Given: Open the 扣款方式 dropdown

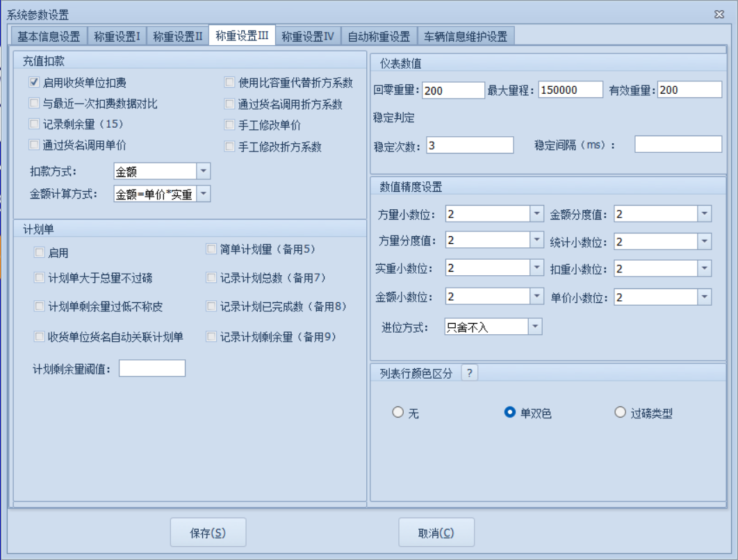Looking at the screenshot, I should [x=204, y=170].
